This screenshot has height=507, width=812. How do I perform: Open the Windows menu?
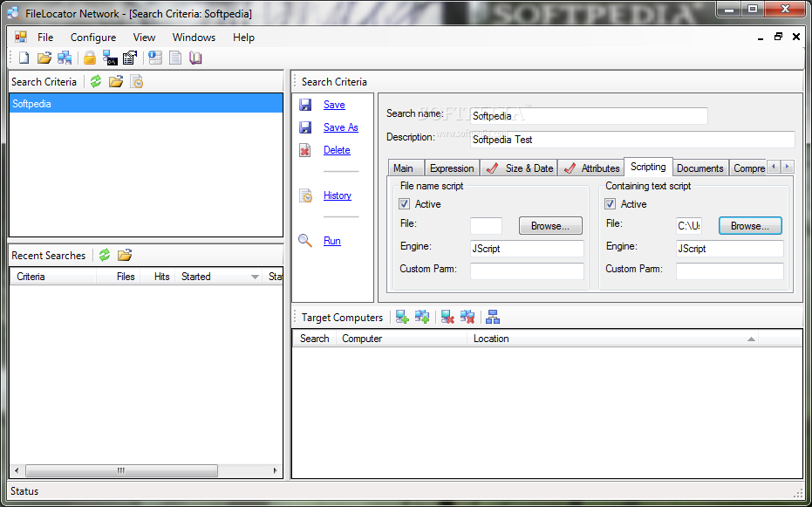coord(194,38)
